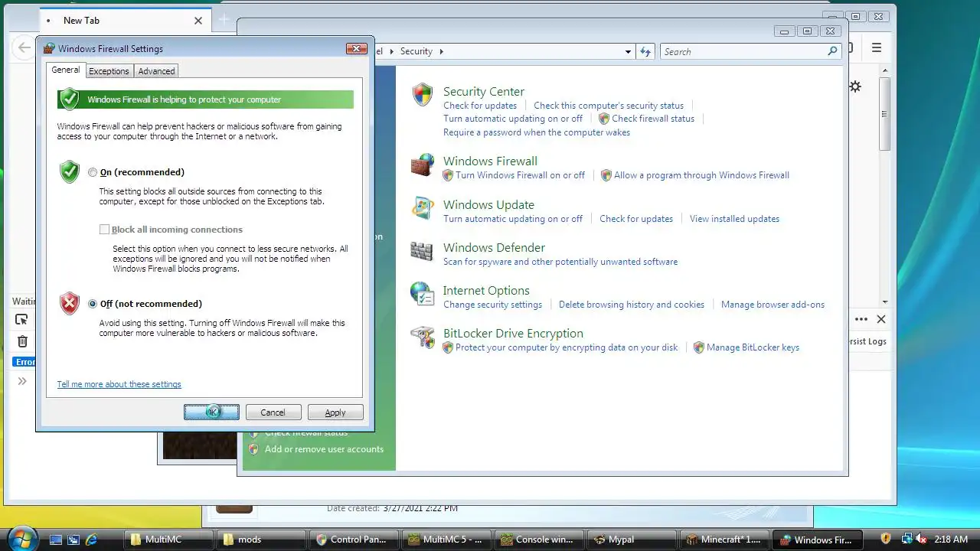Select the On (recommended) radio button
The width and height of the screenshot is (980, 551).
tap(93, 172)
